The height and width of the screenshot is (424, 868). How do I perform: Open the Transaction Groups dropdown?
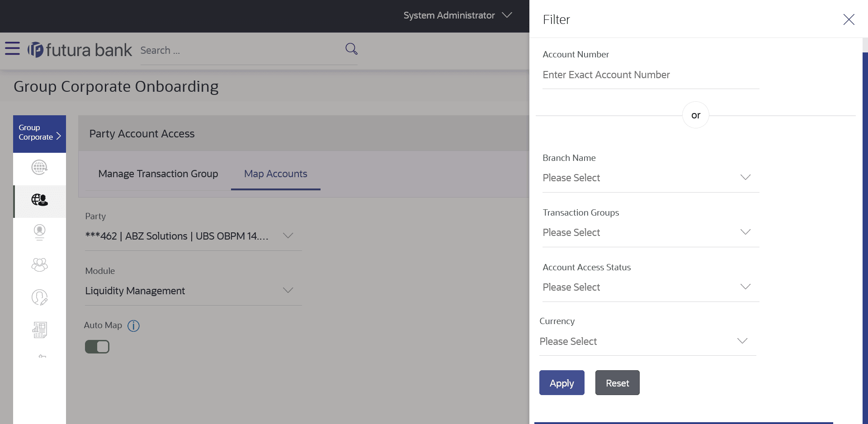point(651,233)
